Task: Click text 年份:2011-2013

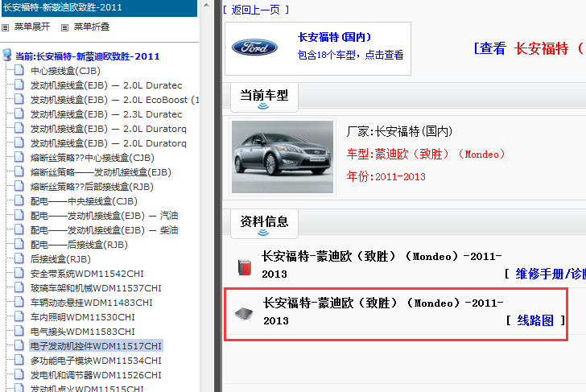Action: click(x=386, y=176)
